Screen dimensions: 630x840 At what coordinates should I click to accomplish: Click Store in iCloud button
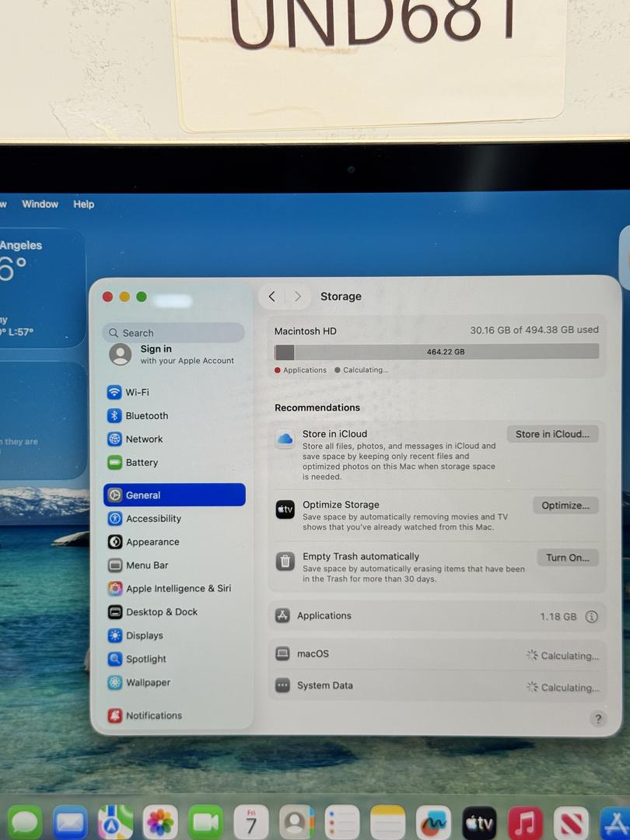tap(552, 434)
